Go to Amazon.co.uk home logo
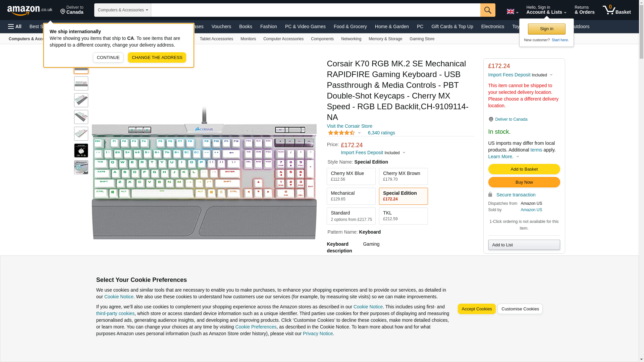 click(30, 10)
